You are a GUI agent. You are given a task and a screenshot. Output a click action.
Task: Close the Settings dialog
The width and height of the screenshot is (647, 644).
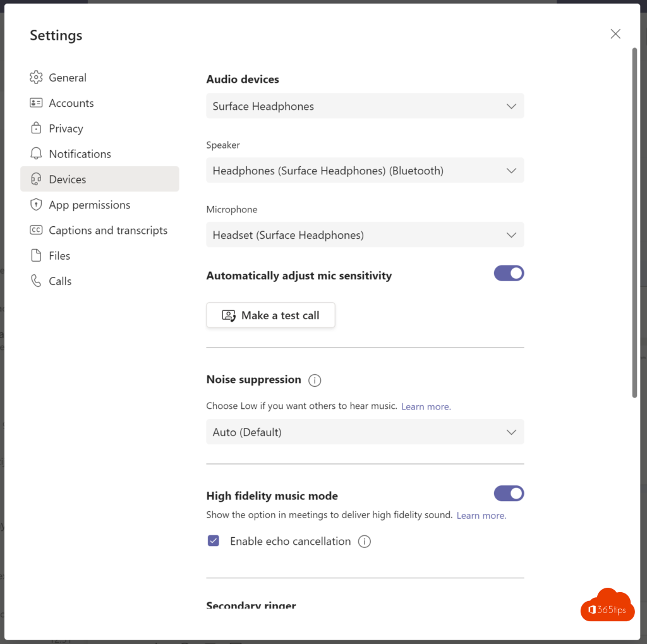[x=615, y=34]
